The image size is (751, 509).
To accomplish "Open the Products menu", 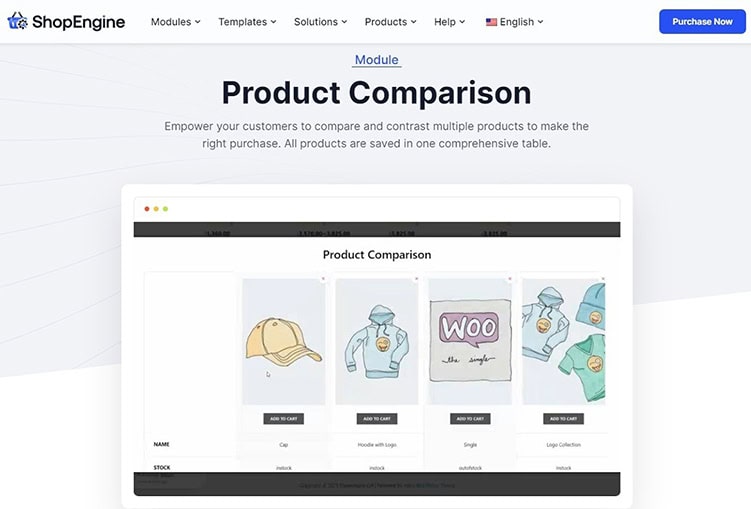I will (x=390, y=22).
